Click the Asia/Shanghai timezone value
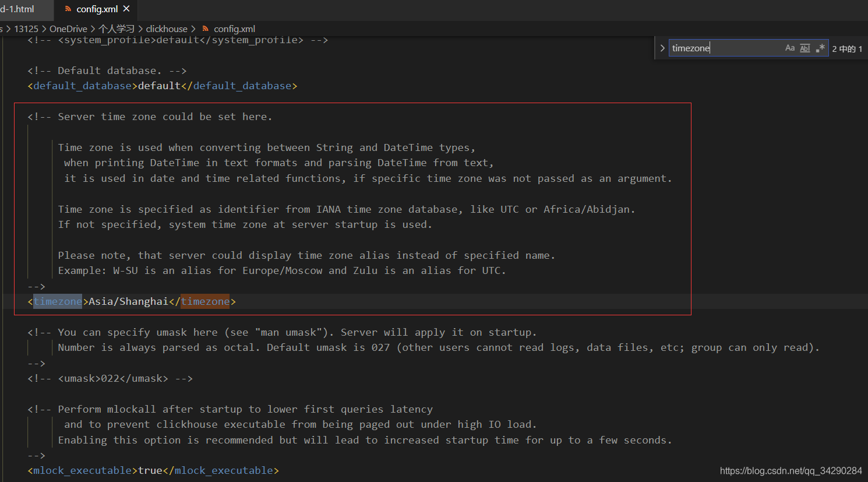 click(x=128, y=301)
